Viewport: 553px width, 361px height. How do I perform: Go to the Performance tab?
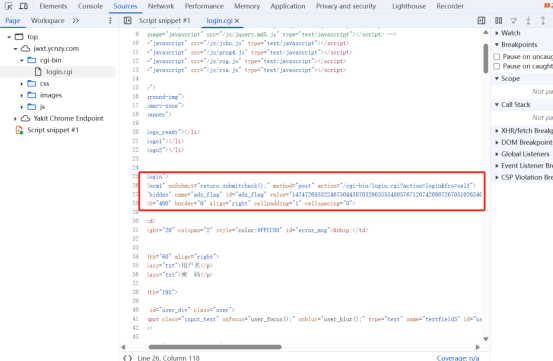(x=204, y=6)
